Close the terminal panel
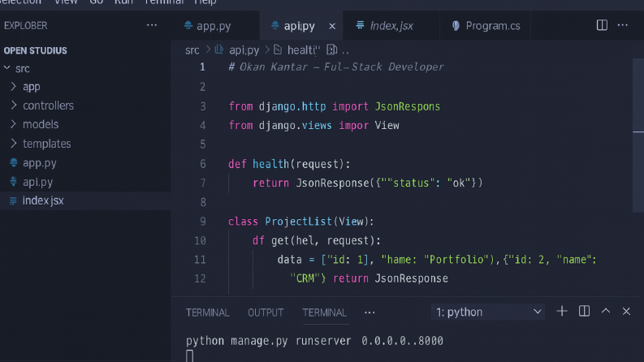The width and height of the screenshot is (644, 362). tap(626, 312)
